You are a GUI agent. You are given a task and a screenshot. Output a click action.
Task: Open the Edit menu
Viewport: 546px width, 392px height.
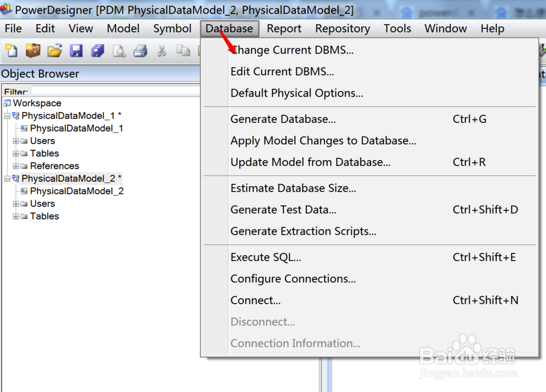pos(45,28)
